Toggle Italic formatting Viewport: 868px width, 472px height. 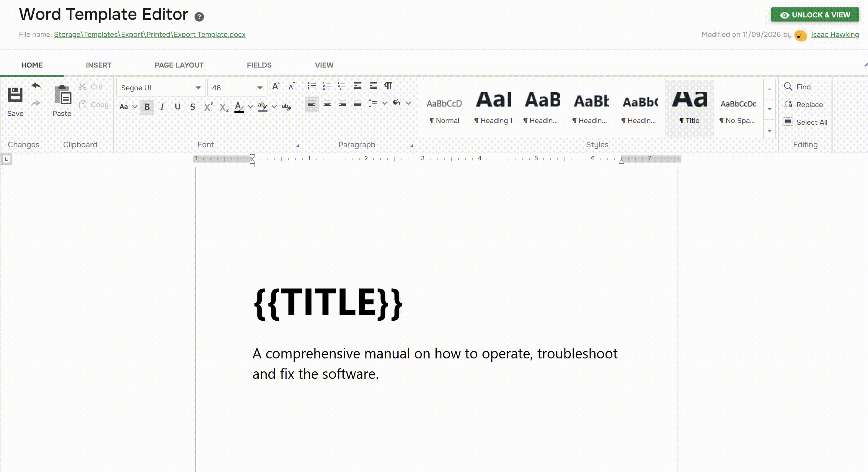(162, 107)
